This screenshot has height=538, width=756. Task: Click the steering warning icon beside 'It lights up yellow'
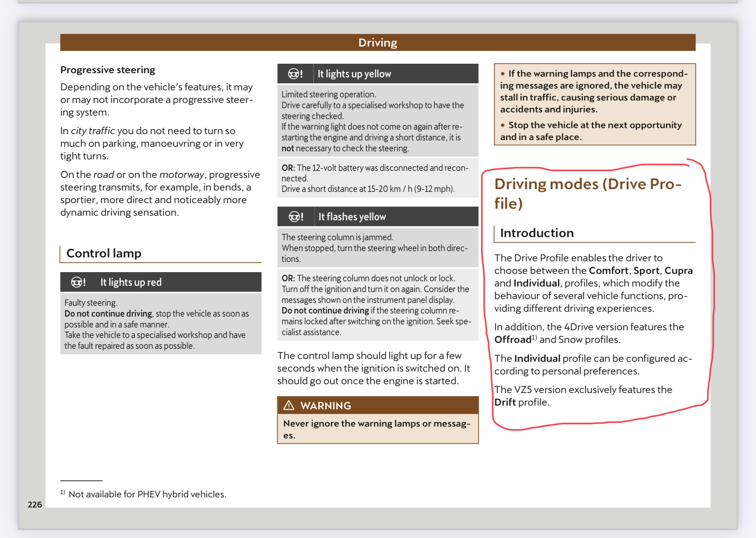coord(295,74)
